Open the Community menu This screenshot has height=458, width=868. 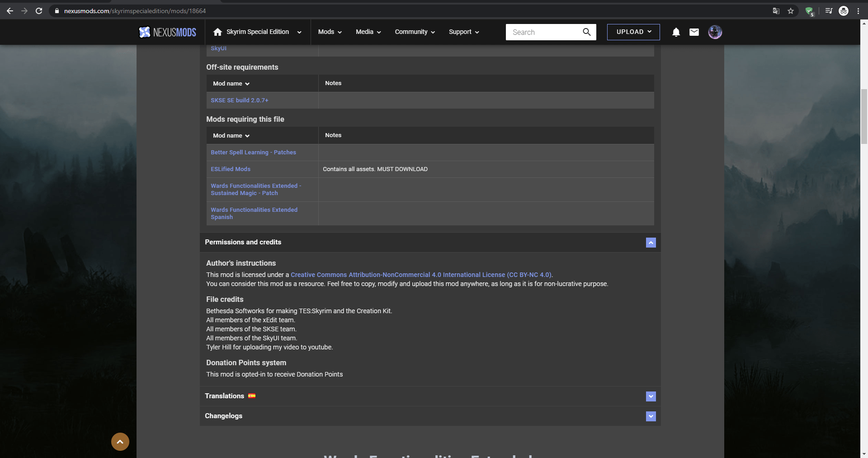(415, 32)
